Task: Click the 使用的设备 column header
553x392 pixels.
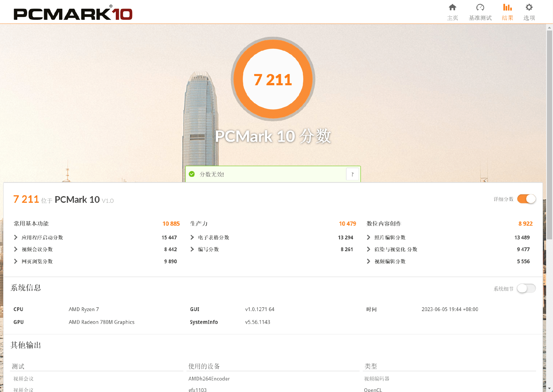Action: click(x=204, y=366)
